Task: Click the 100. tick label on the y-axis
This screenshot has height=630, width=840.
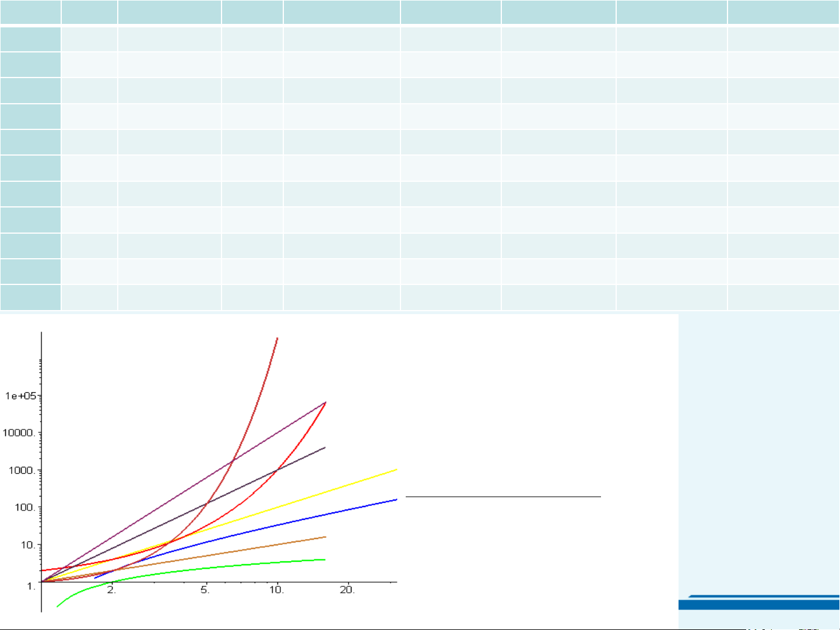Action: pos(24,508)
